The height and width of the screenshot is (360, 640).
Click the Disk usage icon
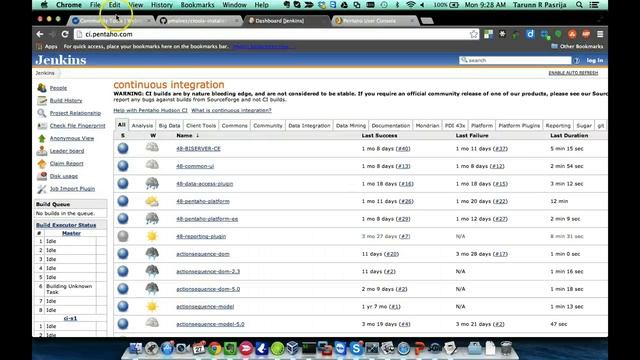tap(42, 176)
